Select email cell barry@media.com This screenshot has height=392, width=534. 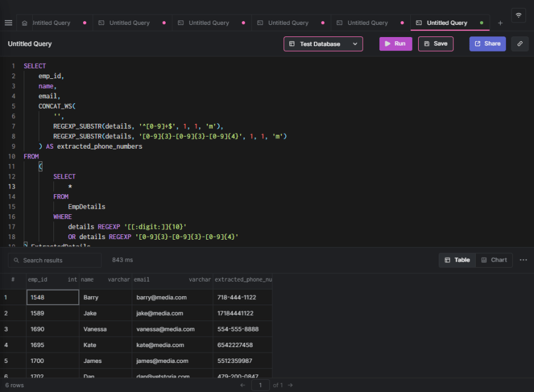click(172, 297)
